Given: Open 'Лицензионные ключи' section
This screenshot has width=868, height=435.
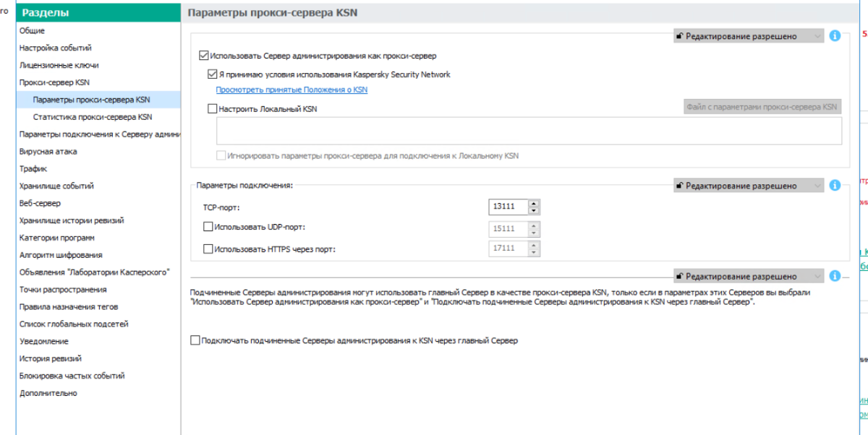Looking at the screenshot, I should point(59,65).
